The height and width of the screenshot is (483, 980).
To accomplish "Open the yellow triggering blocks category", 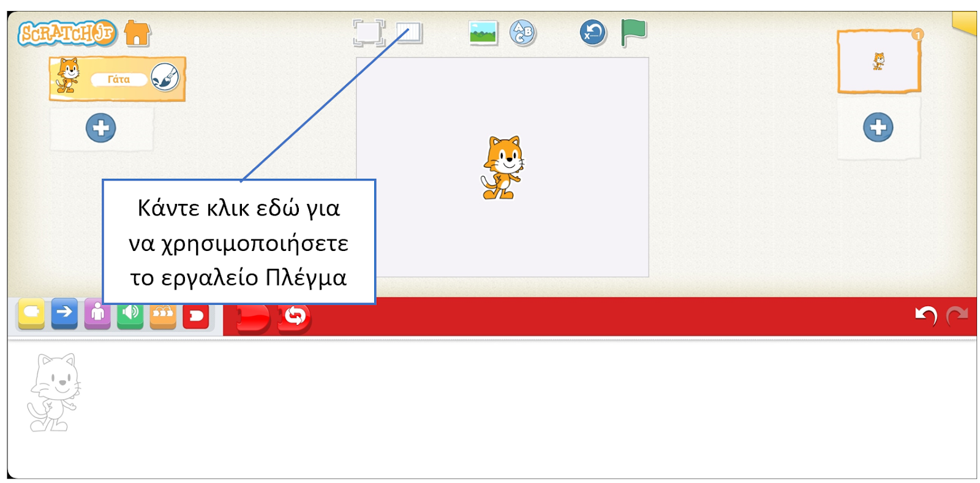I will click(x=31, y=314).
